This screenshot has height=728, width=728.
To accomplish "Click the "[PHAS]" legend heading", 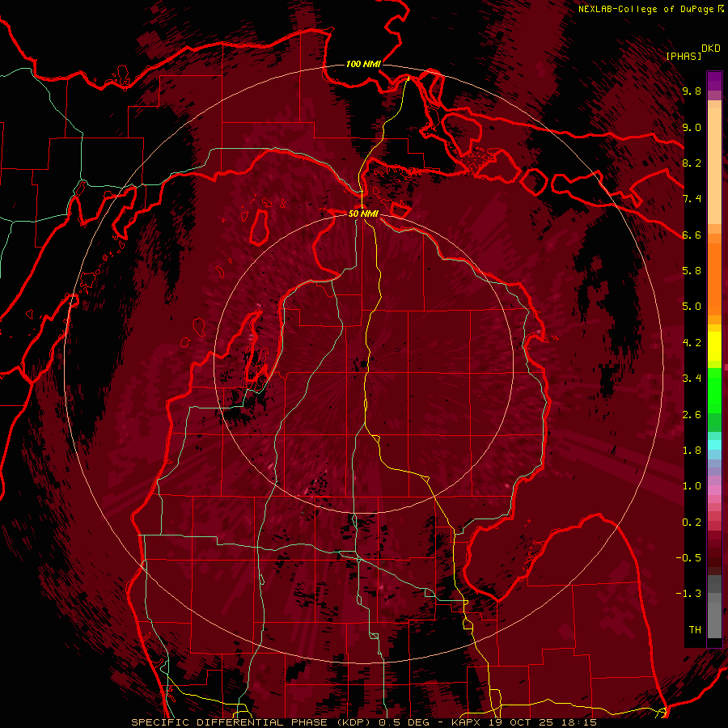I will [x=684, y=56].
